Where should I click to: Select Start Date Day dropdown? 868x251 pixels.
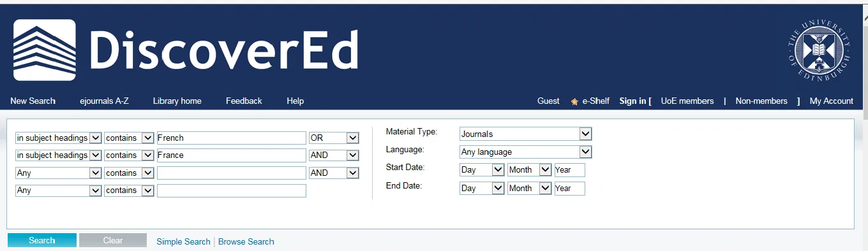[483, 170]
